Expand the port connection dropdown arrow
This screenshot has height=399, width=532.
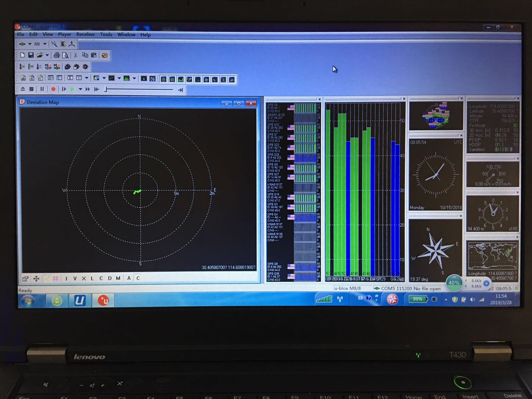[30, 44]
